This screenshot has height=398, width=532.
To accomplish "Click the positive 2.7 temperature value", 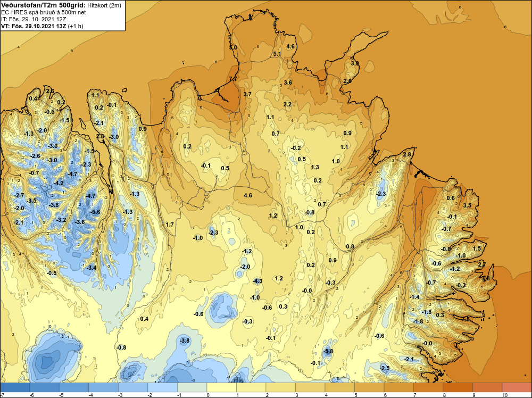I will click(x=482, y=264).
